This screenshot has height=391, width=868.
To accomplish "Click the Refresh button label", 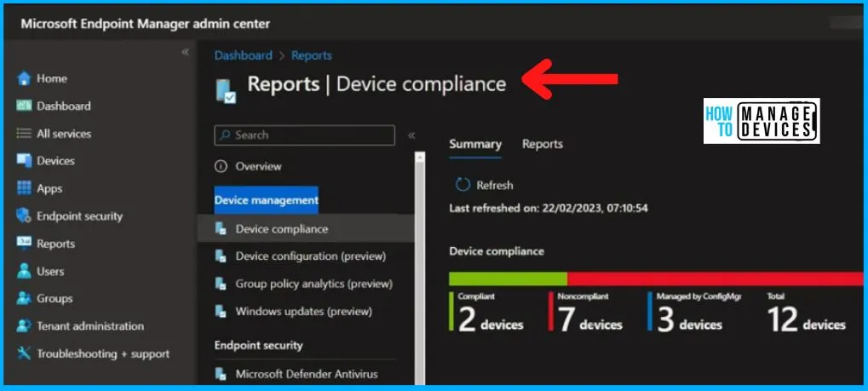I will (495, 185).
